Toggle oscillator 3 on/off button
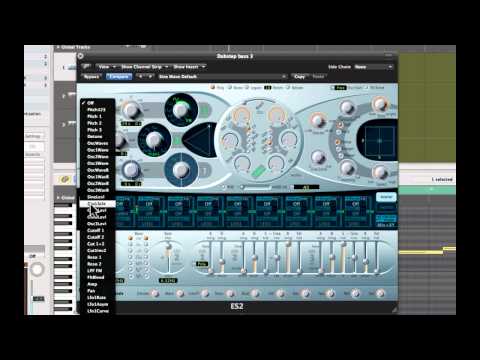 coord(204,171)
